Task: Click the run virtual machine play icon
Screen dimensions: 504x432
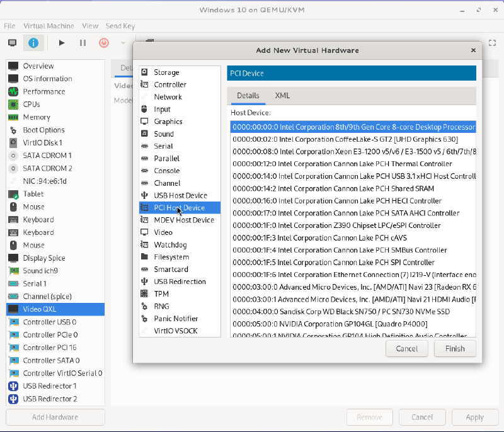Action: click(x=61, y=43)
